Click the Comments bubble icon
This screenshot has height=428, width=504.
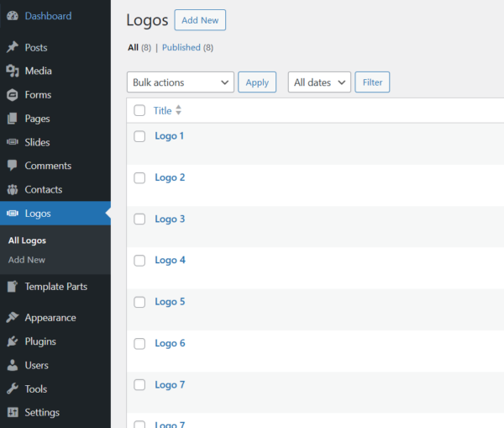13,166
